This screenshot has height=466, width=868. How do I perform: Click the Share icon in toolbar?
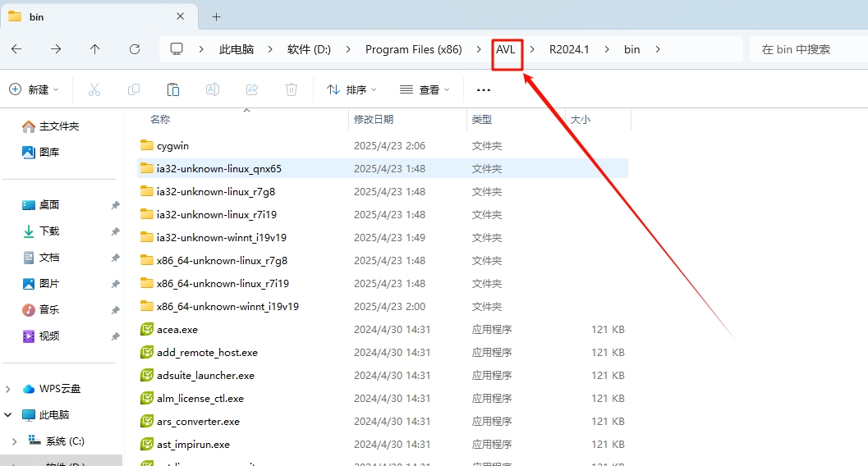(252, 89)
